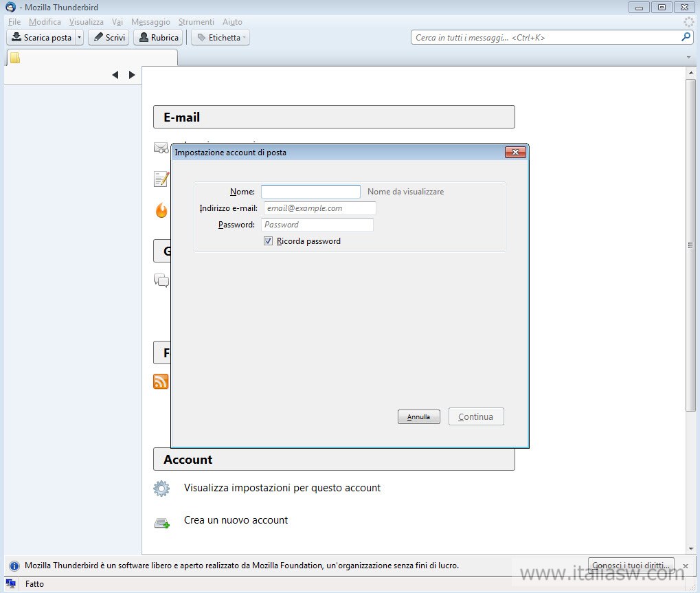The image size is (700, 593).
Task: Click the right arrow in folder pane
Action: (x=132, y=75)
